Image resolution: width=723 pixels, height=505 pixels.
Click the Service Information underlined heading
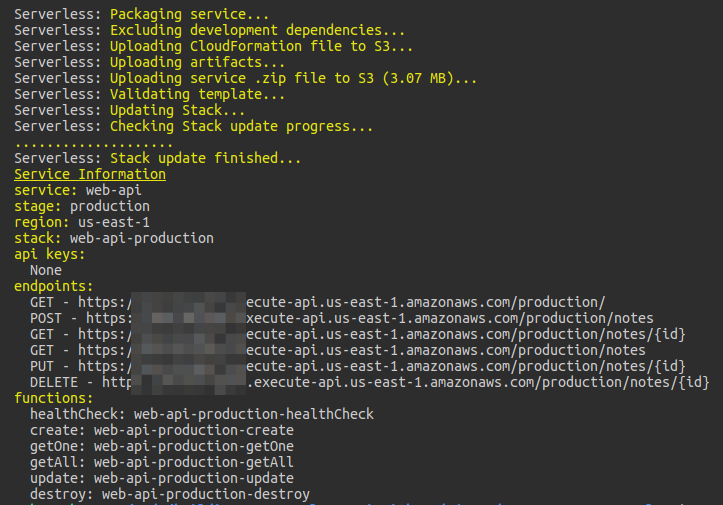point(89,174)
